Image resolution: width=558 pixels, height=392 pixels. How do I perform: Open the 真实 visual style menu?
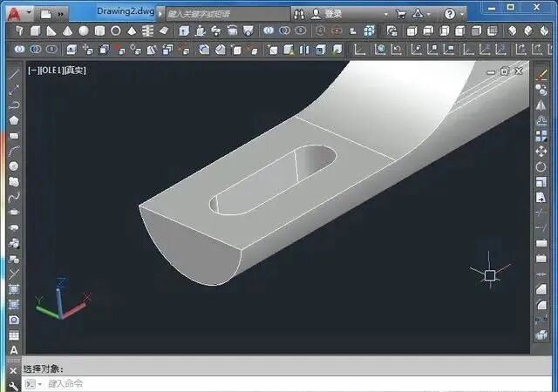[75, 71]
